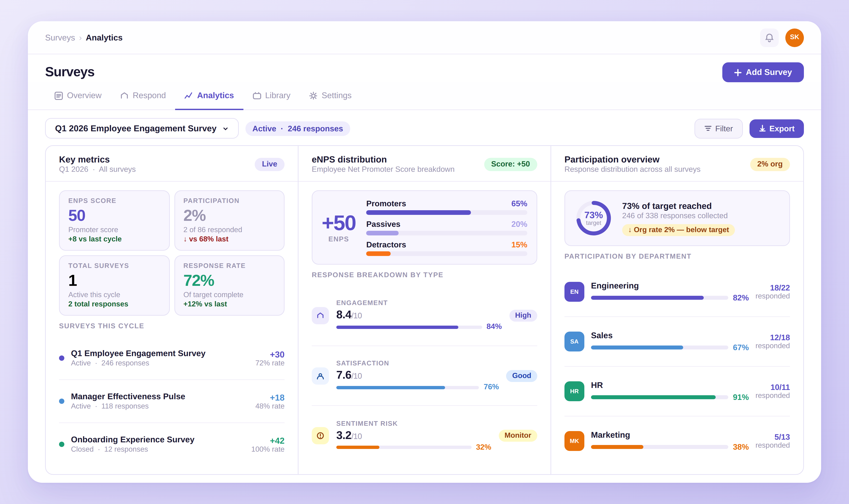Viewport: 849px width, 504px height.
Task: Click the Add Survey button
Action: (762, 72)
